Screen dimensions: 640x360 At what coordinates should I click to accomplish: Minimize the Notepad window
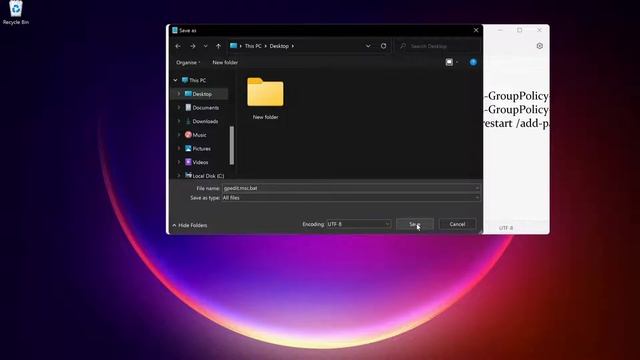click(x=500, y=30)
